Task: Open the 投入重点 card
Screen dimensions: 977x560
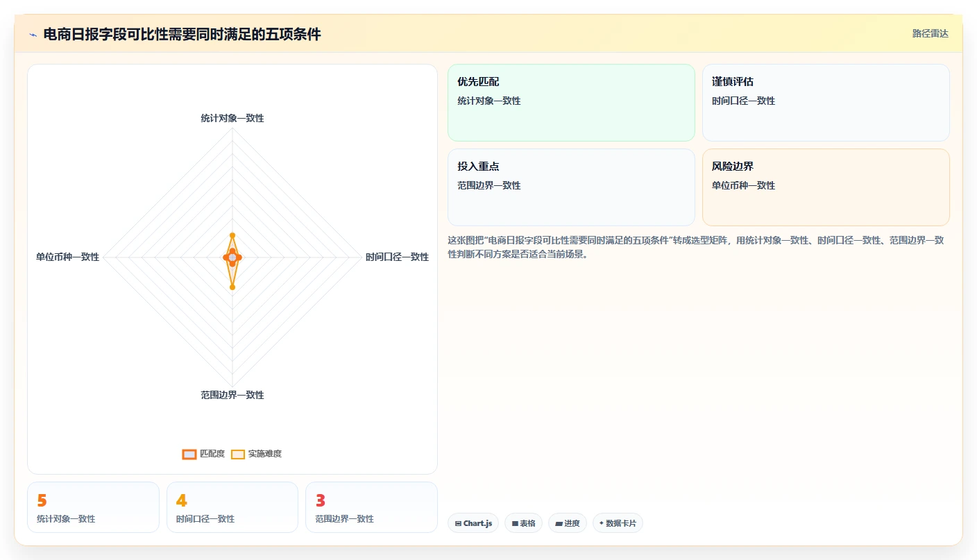Action: [x=571, y=187]
